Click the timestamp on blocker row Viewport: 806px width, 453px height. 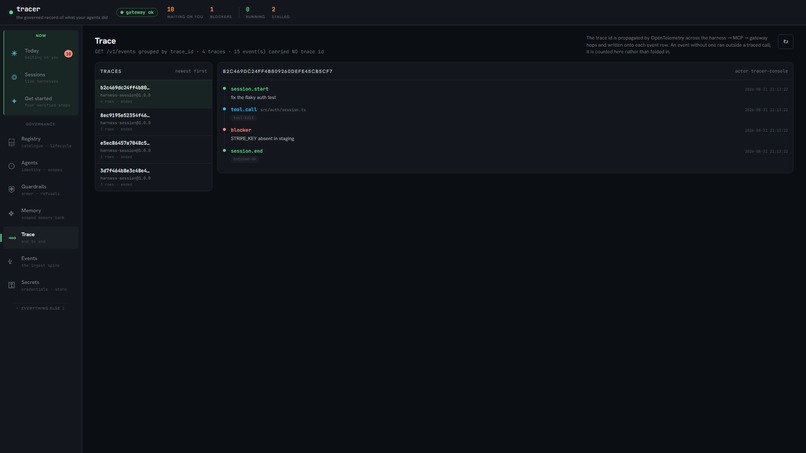[766, 131]
